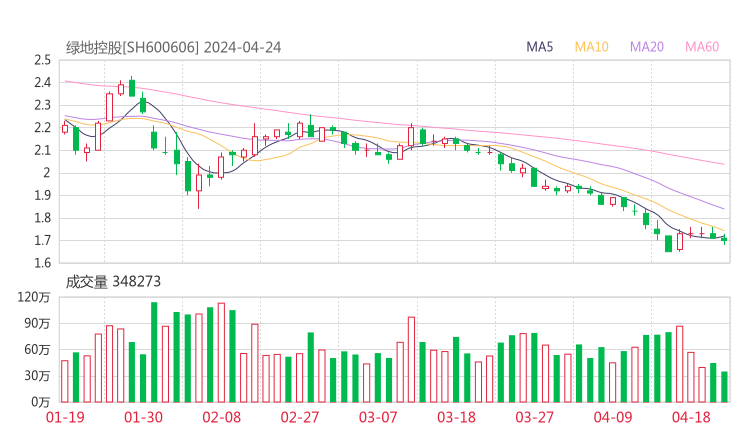The width and height of the screenshot is (740, 440).
Task: Click the MA60 legend label
Action: (x=702, y=47)
